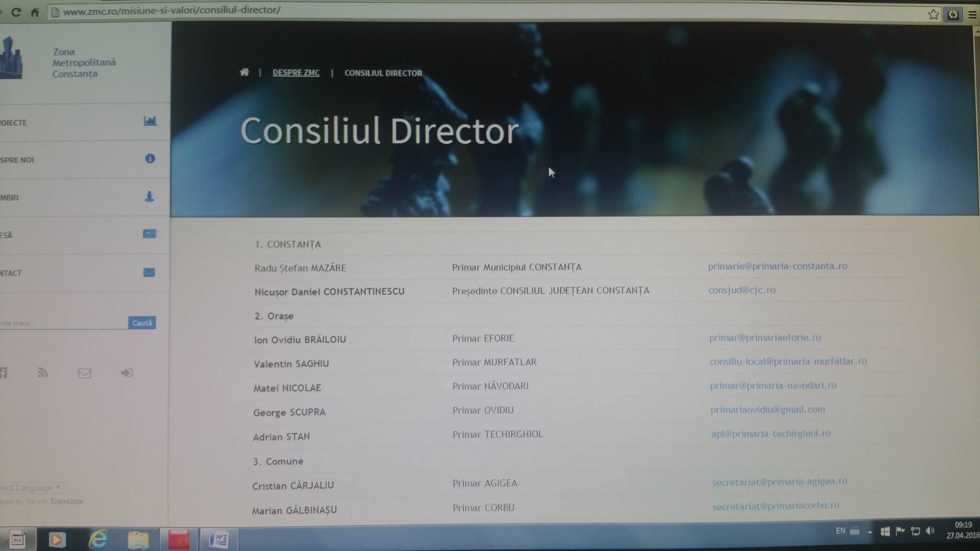This screenshot has width=980, height=551.
Task: Expand the Select Language dropdown
Action: tap(32, 488)
